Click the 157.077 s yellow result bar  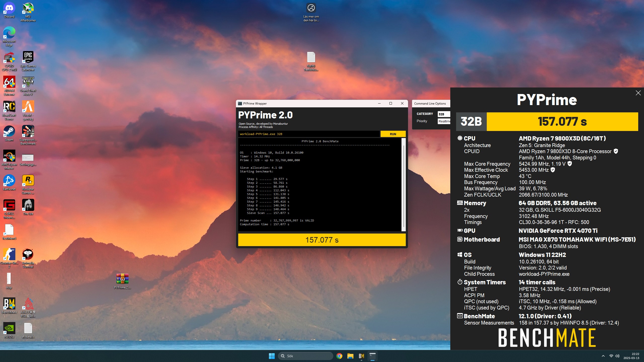[x=322, y=240]
